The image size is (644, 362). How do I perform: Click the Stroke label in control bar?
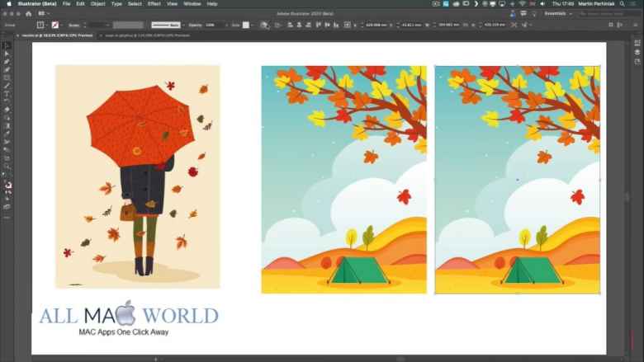tap(73, 25)
